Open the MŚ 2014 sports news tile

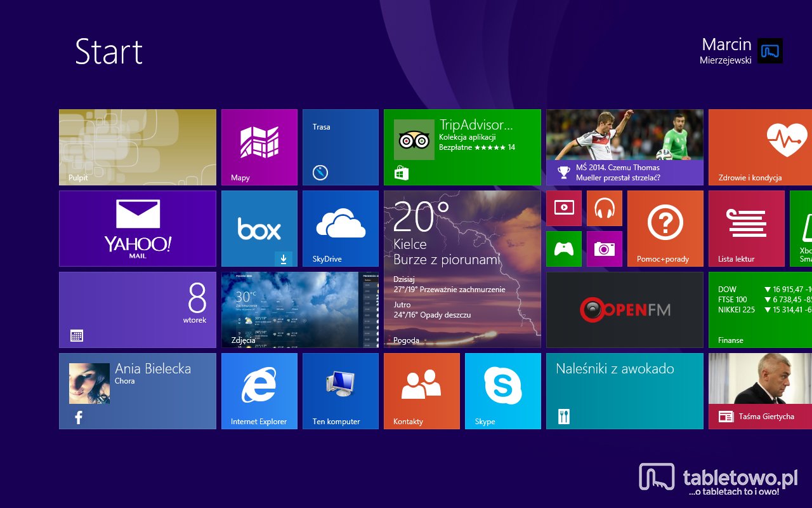pyautogui.click(x=625, y=147)
